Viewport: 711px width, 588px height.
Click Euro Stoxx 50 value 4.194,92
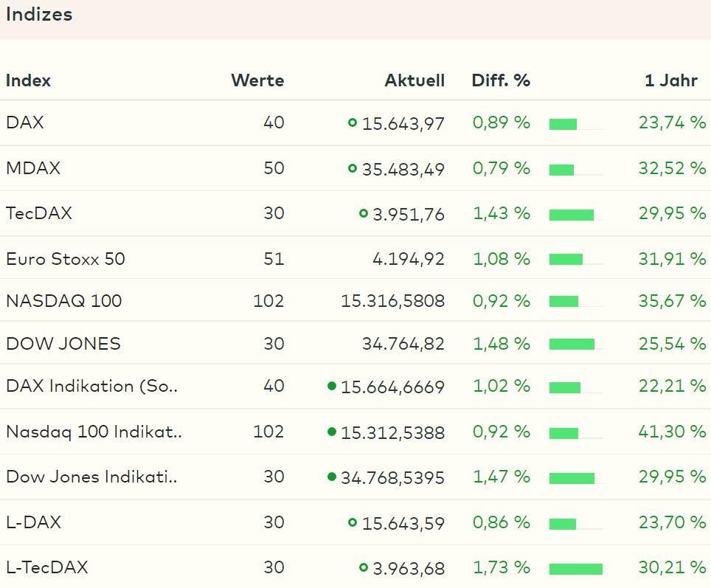tap(409, 259)
